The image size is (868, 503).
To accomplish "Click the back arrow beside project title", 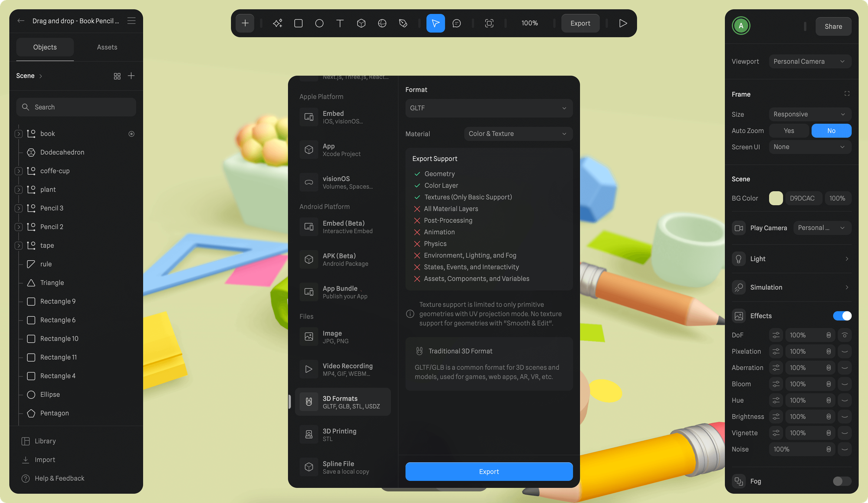I will [x=21, y=21].
